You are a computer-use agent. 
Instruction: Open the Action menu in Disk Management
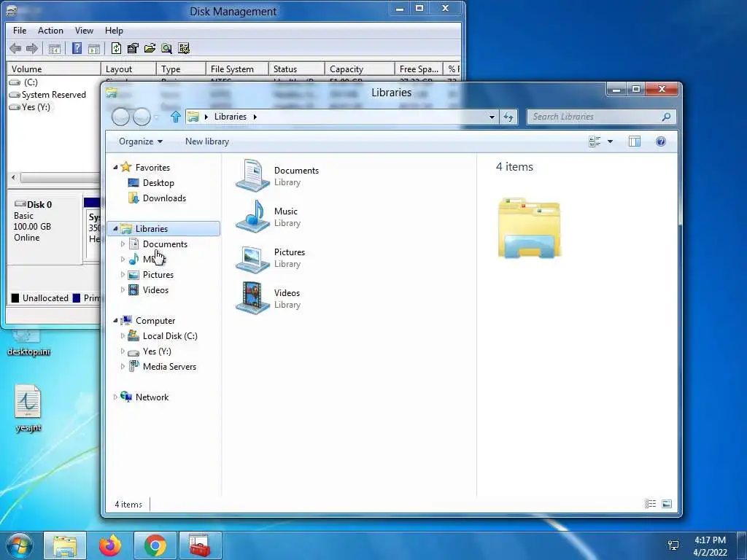click(50, 31)
